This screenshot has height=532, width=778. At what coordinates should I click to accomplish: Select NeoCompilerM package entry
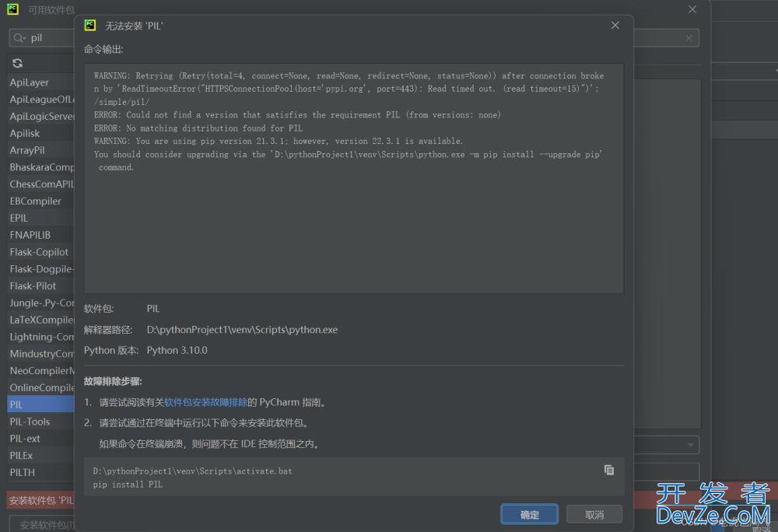pos(40,370)
